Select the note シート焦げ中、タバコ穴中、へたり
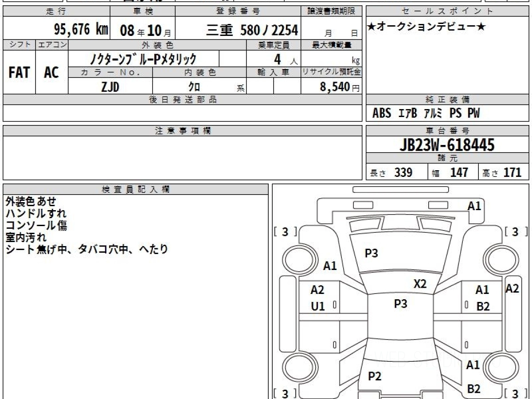The height and width of the screenshot is (399, 532). pyautogui.click(x=87, y=250)
